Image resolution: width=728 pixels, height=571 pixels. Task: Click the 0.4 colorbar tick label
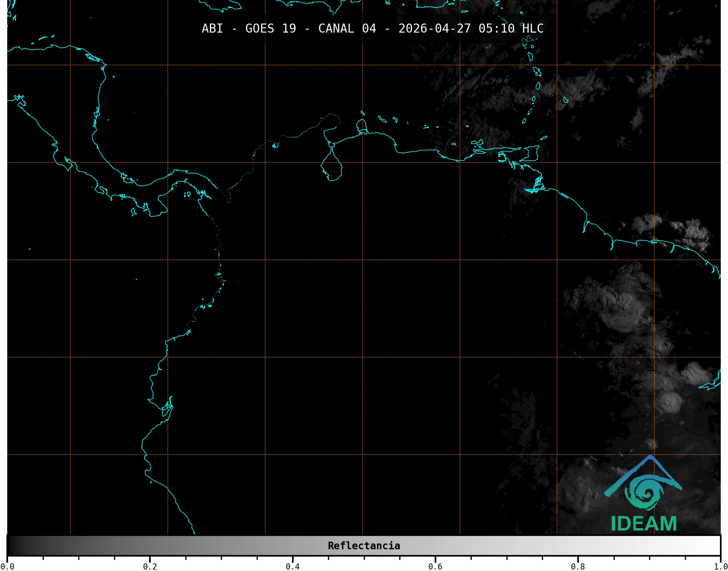293,567
